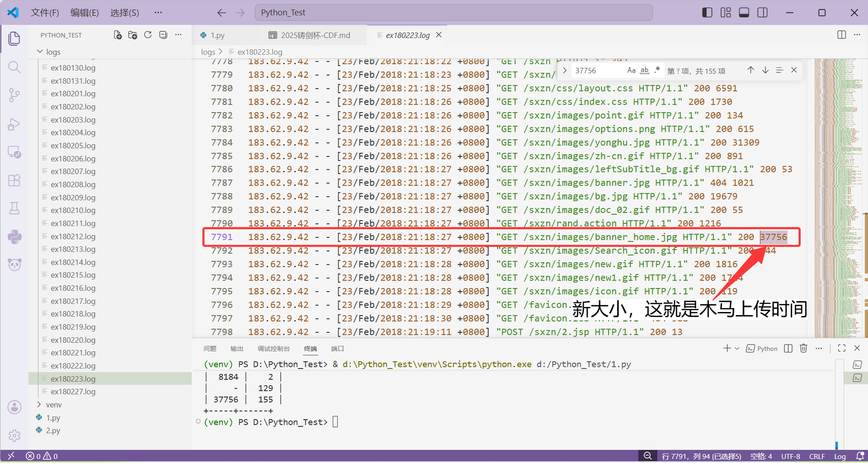868x463 pixels.
Task: Open the new terminal profile dropdown
Action: tap(737, 348)
